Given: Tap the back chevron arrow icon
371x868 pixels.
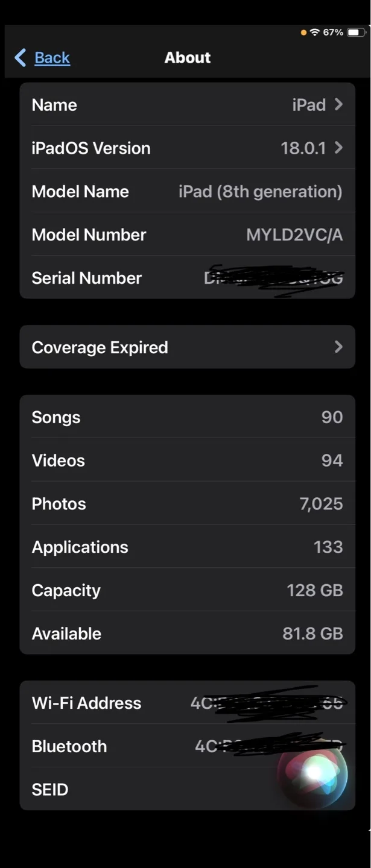Looking at the screenshot, I should 20,57.
